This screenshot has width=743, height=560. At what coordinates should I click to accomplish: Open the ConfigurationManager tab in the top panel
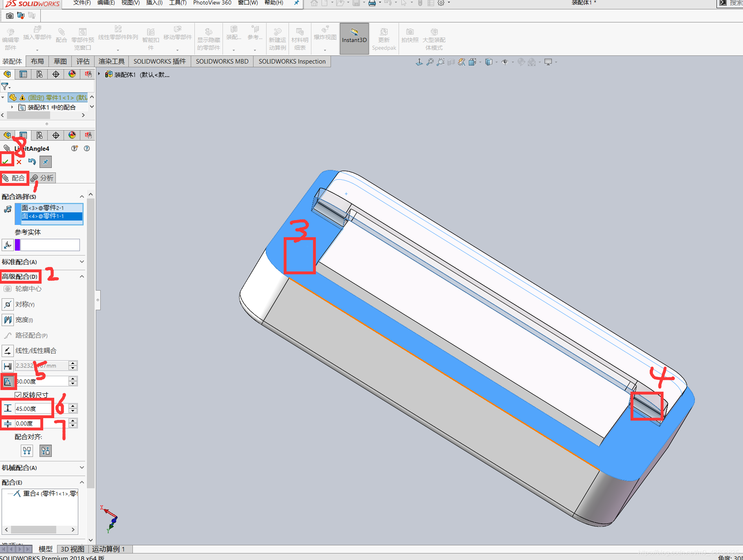(x=40, y=74)
